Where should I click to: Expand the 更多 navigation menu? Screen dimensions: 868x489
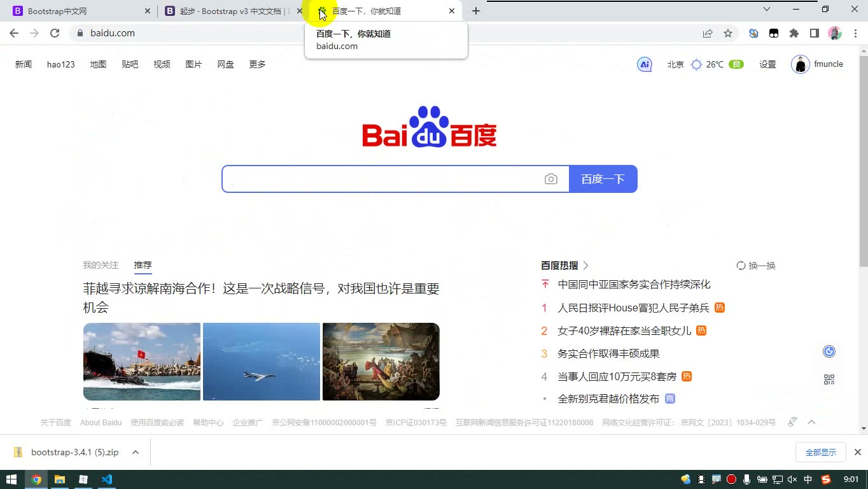pos(257,64)
